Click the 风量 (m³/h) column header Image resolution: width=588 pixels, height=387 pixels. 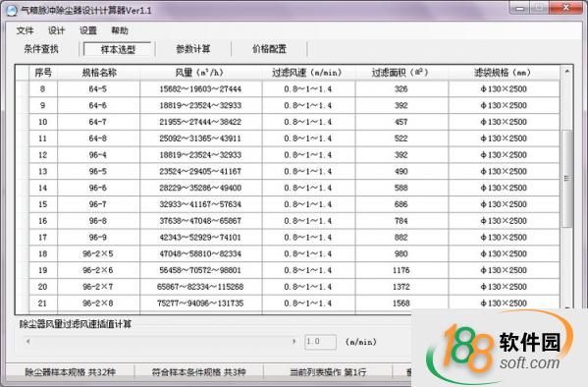coord(201,73)
